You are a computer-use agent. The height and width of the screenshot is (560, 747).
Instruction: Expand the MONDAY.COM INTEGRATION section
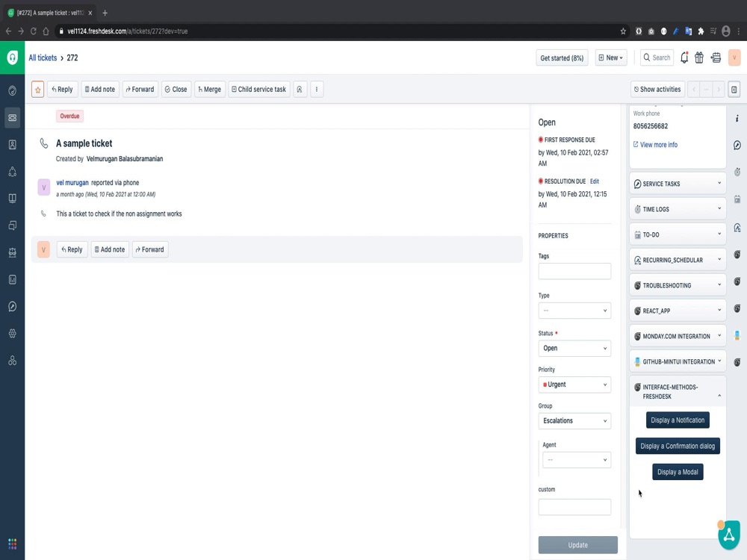point(678,336)
